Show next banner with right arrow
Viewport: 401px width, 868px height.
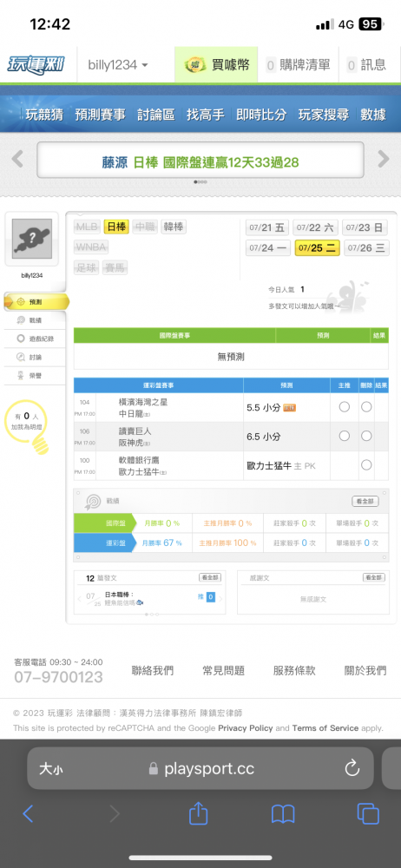click(x=384, y=159)
